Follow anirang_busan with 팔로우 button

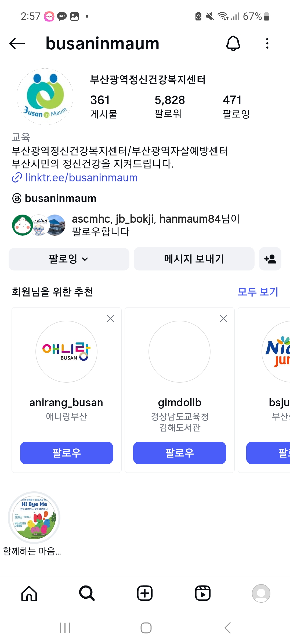pyautogui.click(x=67, y=453)
